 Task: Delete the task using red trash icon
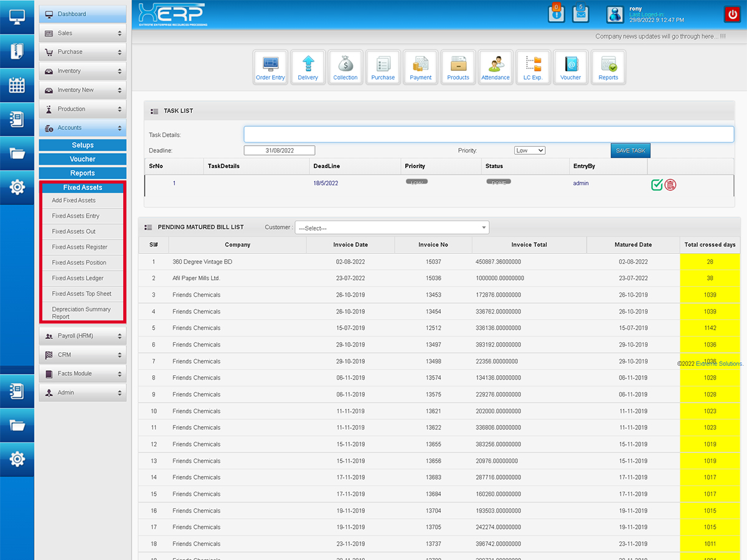click(x=670, y=184)
